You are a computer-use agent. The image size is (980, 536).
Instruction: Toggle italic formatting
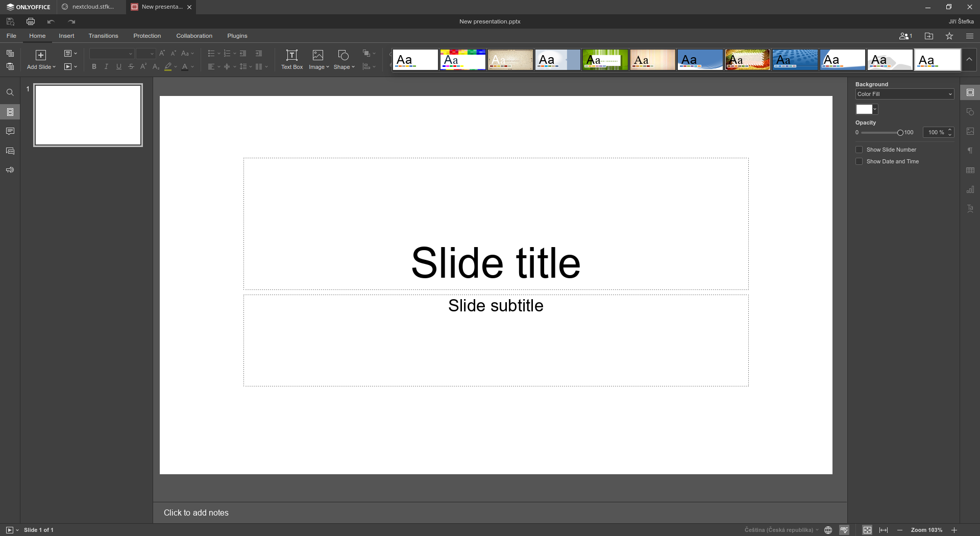106,66
